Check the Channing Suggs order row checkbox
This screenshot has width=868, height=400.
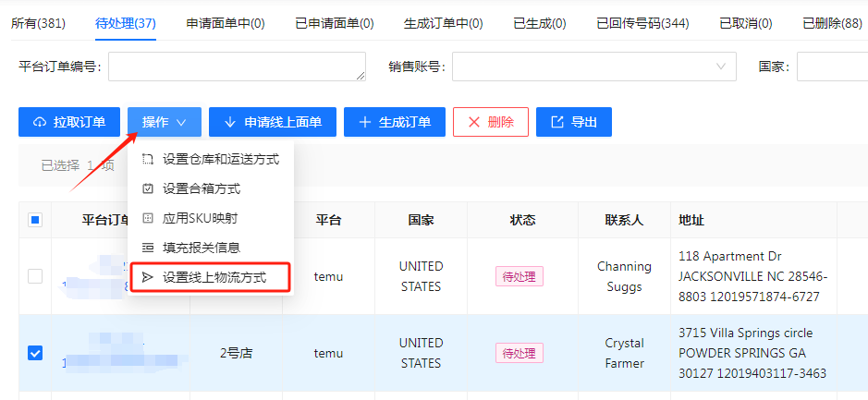(35, 276)
